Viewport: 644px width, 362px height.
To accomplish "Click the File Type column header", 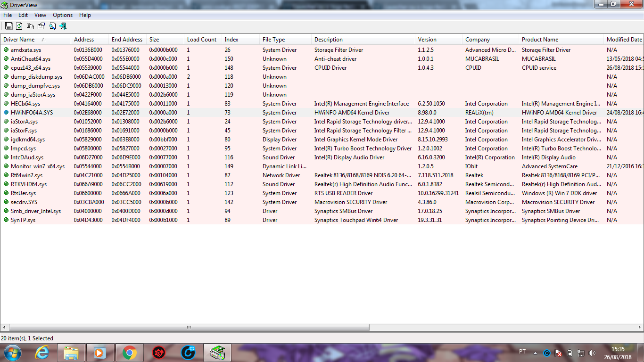I will (x=273, y=40).
